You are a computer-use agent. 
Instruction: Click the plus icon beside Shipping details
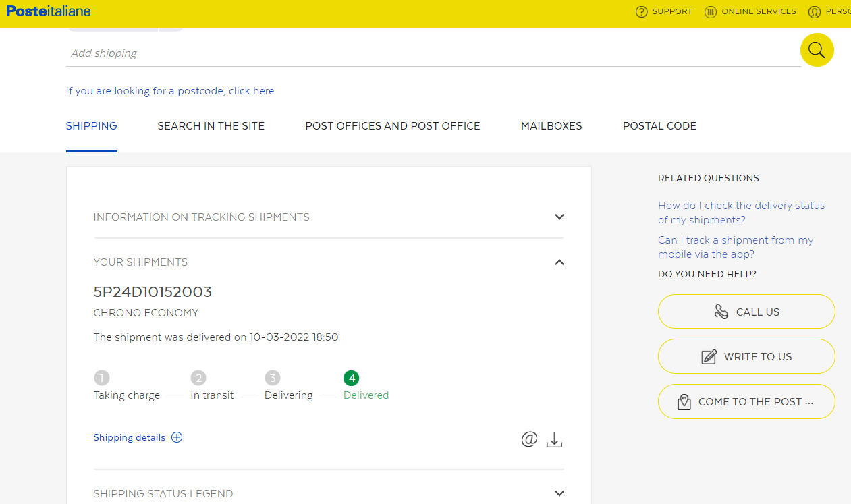click(x=177, y=437)
